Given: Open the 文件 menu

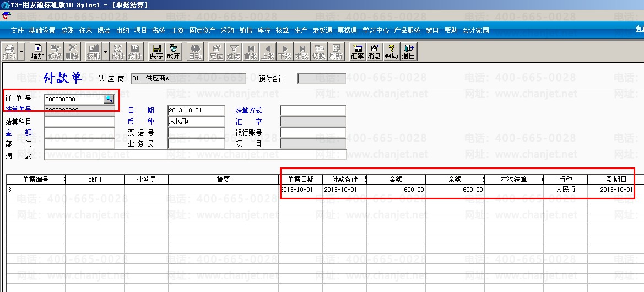Looking at the screenshot, I should coord(17,30).
